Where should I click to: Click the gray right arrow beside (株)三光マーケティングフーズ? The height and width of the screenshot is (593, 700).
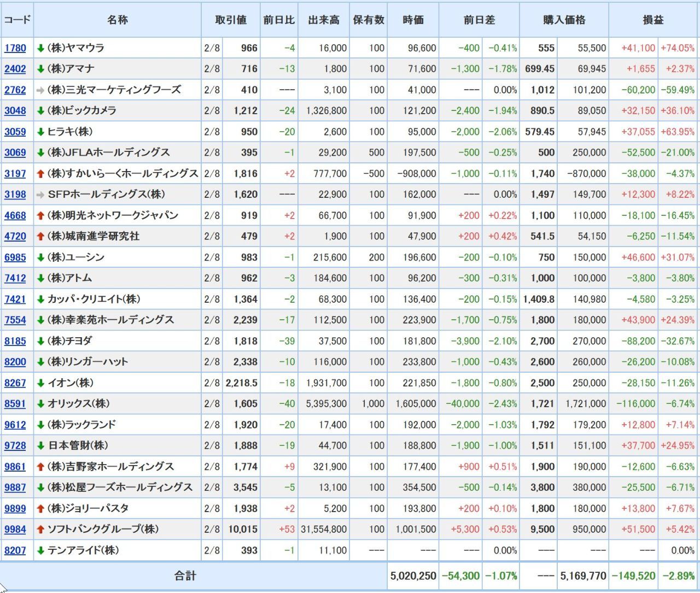click(x=40, y=90)
